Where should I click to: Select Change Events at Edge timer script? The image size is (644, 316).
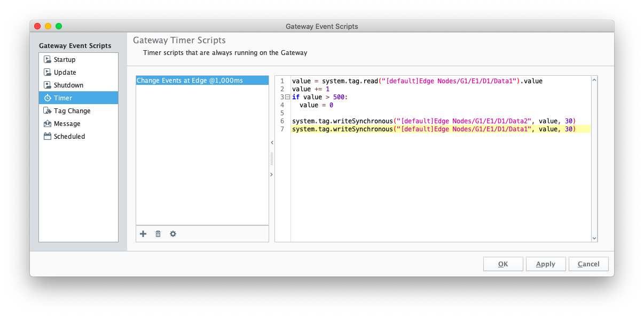point(202,81)
